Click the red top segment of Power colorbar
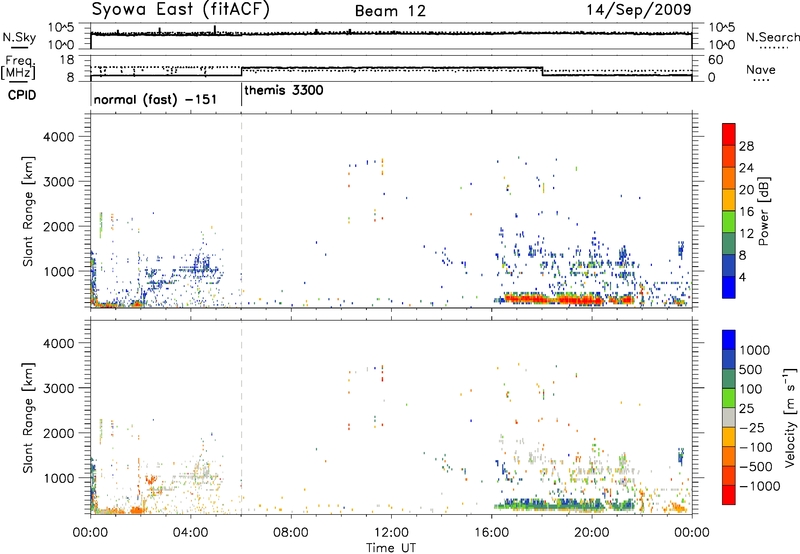 pyautogui.click(x=729, y=134)
